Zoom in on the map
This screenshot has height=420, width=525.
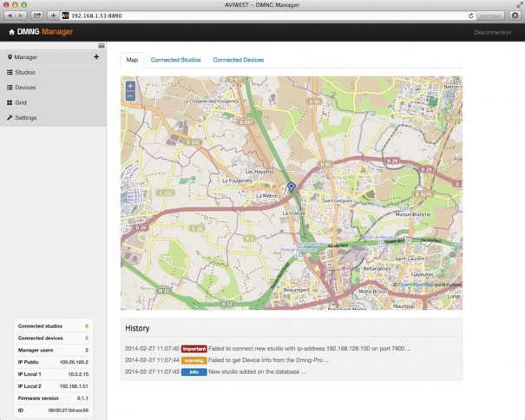point(130,86)
